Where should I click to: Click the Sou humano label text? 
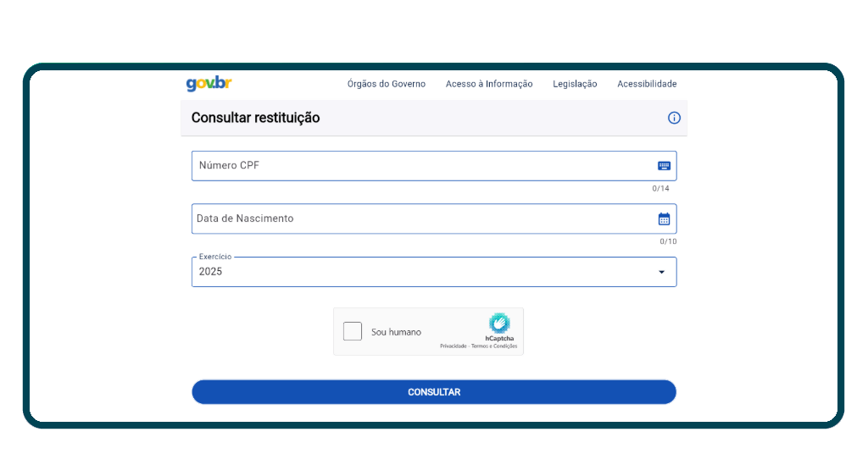[x=396, y=332]
